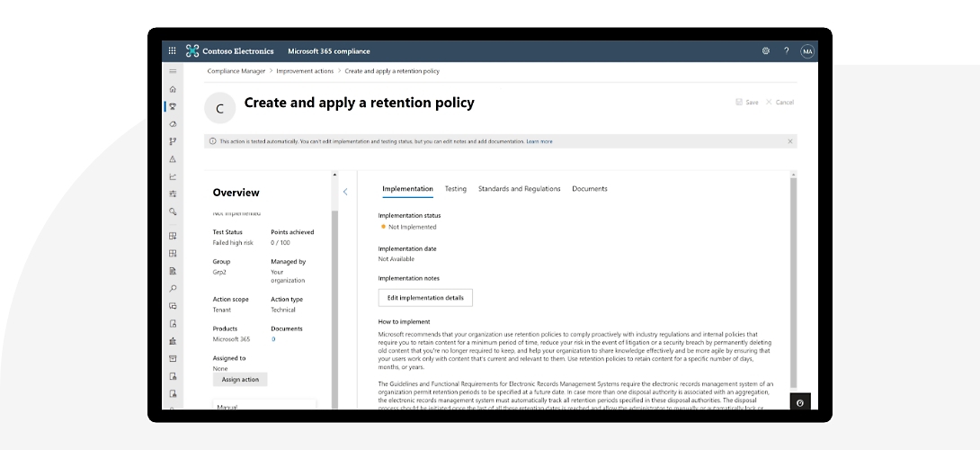Select the Documents tab
Screen dimensions: 980x450
pos(590,189)
